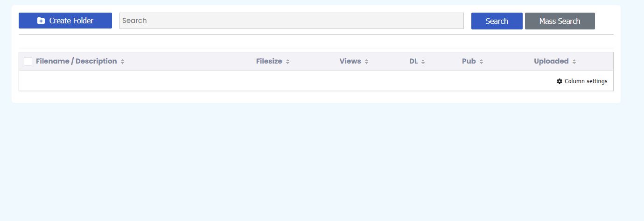Click sort arrows next to Filename / Description

coord(122,62)
